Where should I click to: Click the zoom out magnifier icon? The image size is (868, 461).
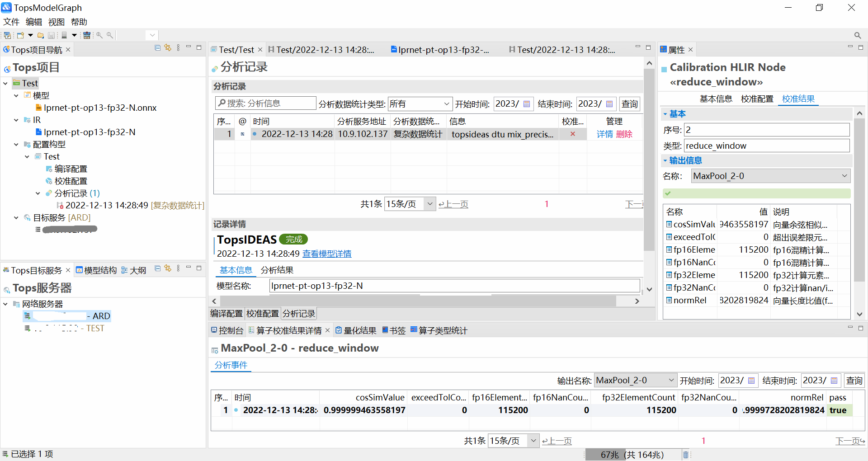(110, 35)
